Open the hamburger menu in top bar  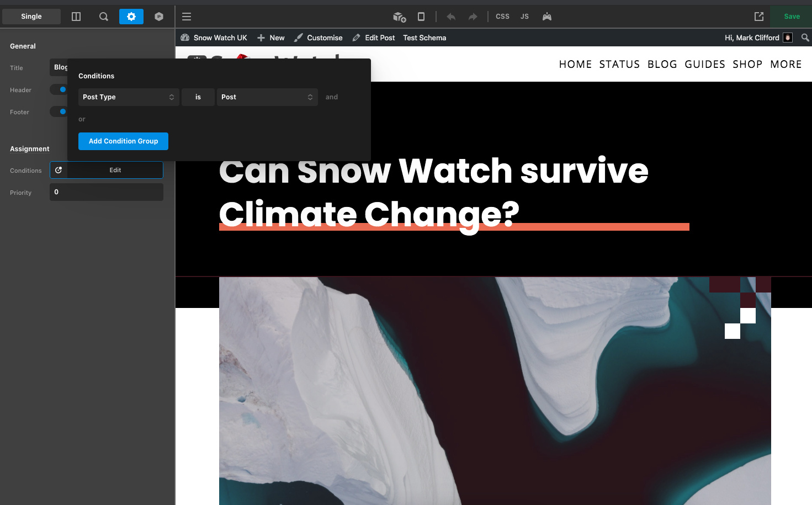(187, 17)
